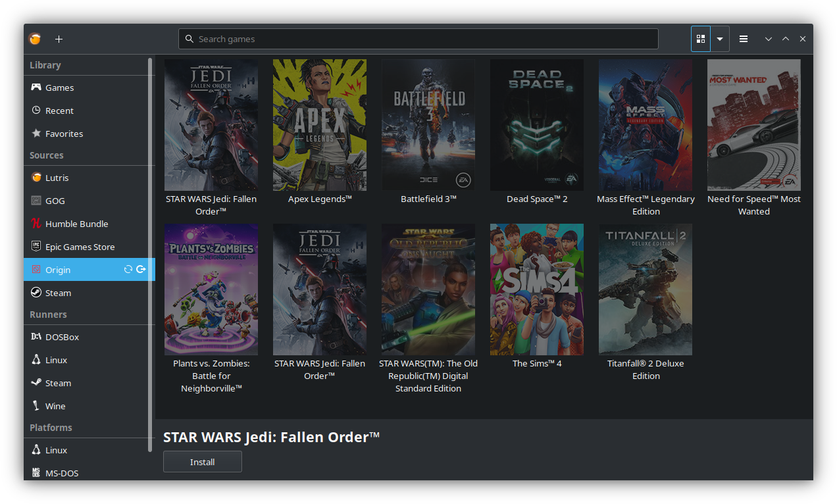Click The Sims™ 4 title text
This screenshot has height=504, width=837.
[x=537, y=363]
